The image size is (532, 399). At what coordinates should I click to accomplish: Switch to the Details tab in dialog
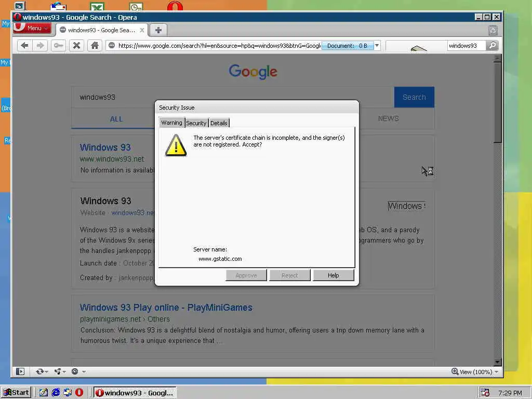[x=219, y=123]
